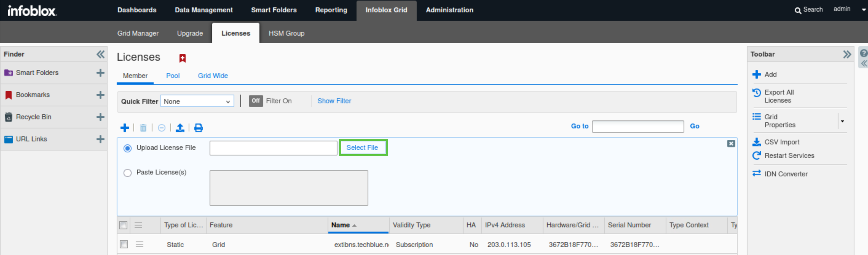Viewport: 868px width, 255px height.
Task: Click the 203.0.113.105 IPv4 address cell
Action: click(509, 245)
